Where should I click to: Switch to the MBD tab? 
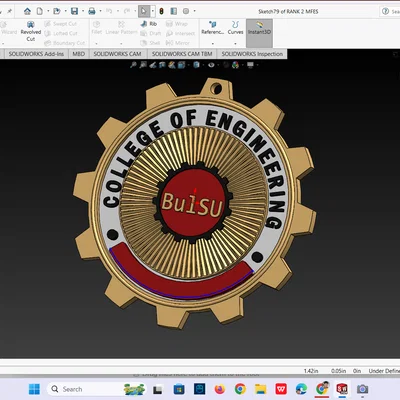point(79,54)
